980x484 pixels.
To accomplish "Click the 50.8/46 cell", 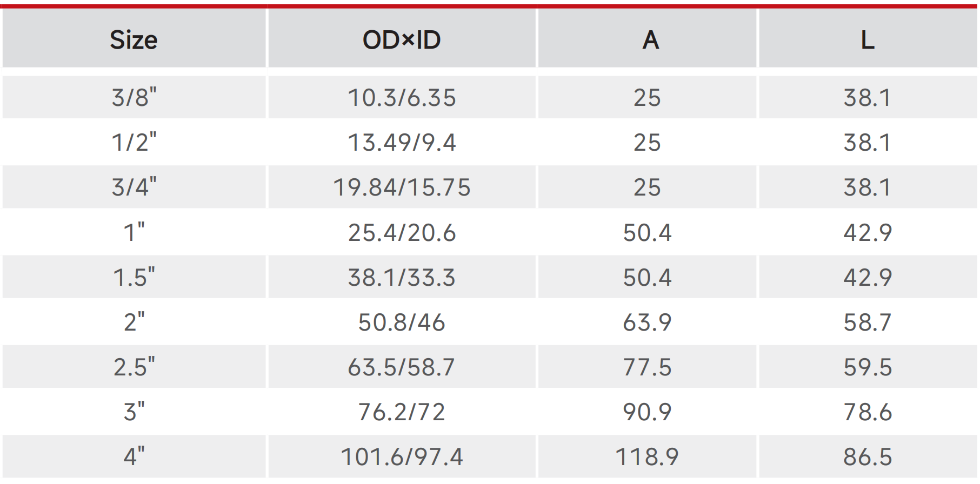I will [402, 322].
